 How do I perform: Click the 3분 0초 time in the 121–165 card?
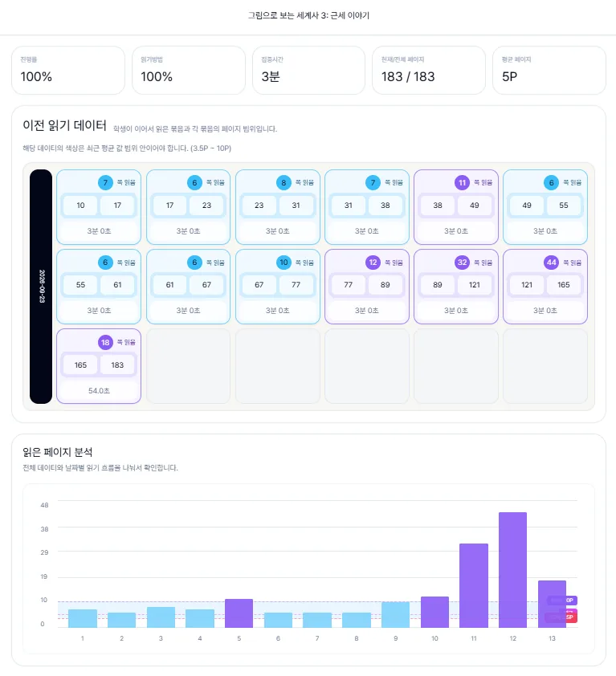545,311
